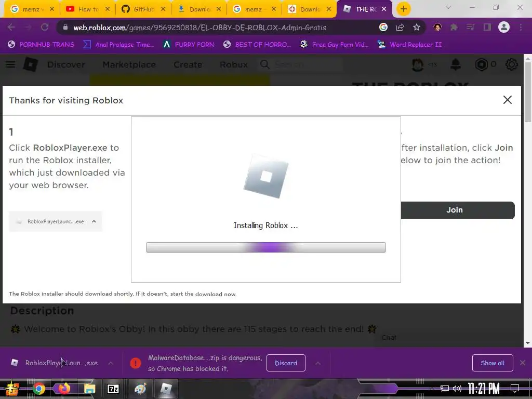This screenshot has width=532, height=399.
Task: Open File Explorer from the taskbar
Action: coord(89,389)
